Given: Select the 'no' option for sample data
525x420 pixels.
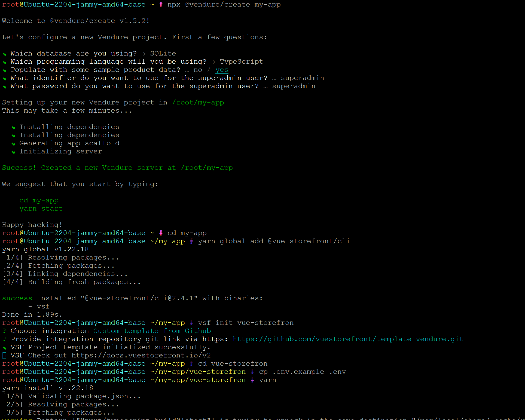Looking at the screenshot, I should click(x=198, y=70).
